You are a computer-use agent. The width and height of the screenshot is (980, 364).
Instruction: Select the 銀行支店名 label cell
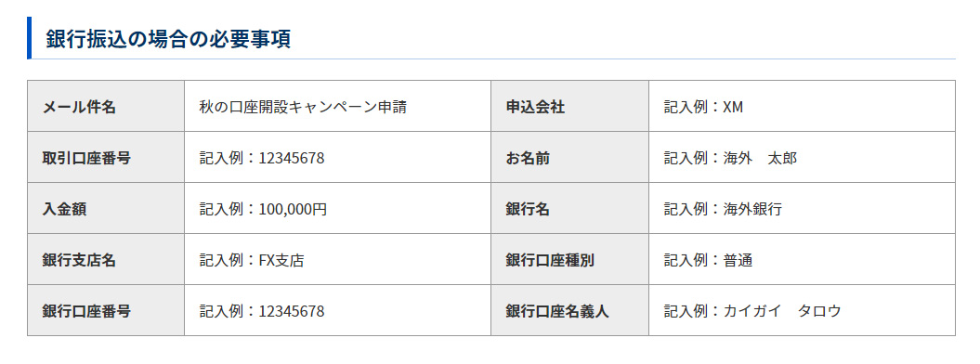click(x=106, y=260)
